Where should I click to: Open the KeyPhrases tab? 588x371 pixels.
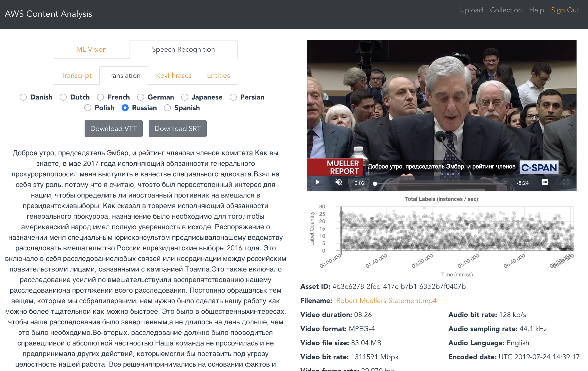(x=174, y=75)
